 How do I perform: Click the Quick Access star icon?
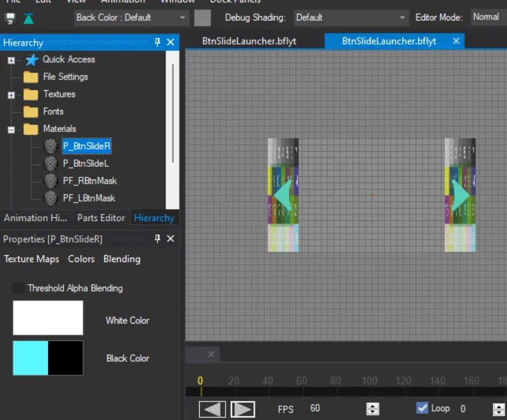(32, 60)
